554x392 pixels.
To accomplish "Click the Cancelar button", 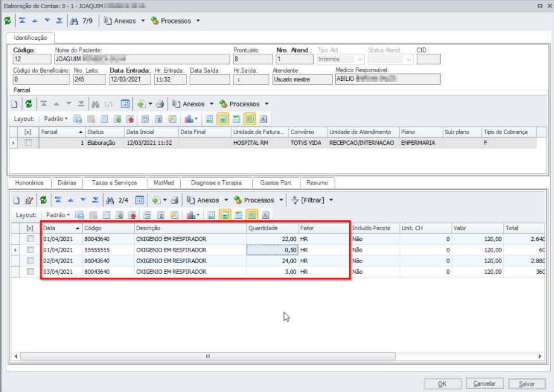I will coord(484,384).
